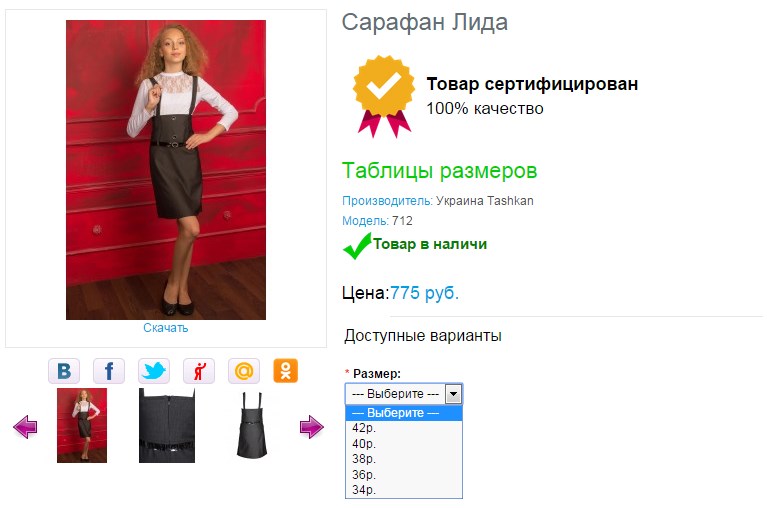This screenshot has width=767, height=508.
Task: Open main product photo of girl
Action: point(166,170)
